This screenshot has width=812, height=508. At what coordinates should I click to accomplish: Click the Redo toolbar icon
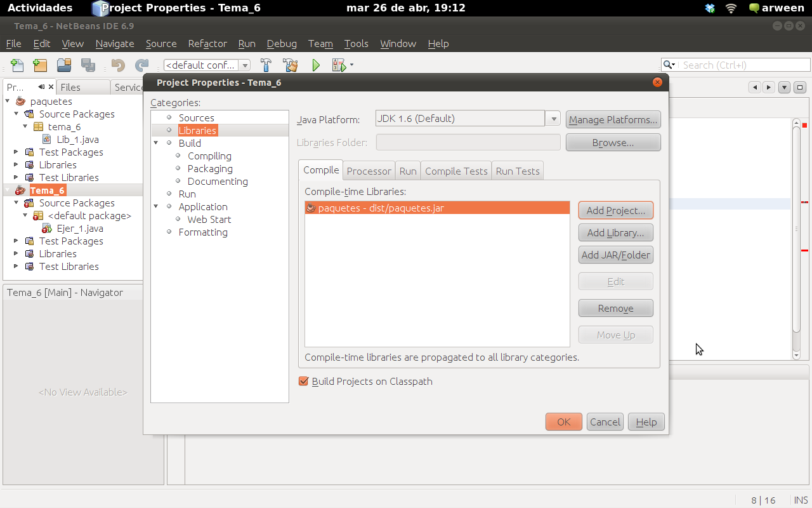click(x=140, y=65)
